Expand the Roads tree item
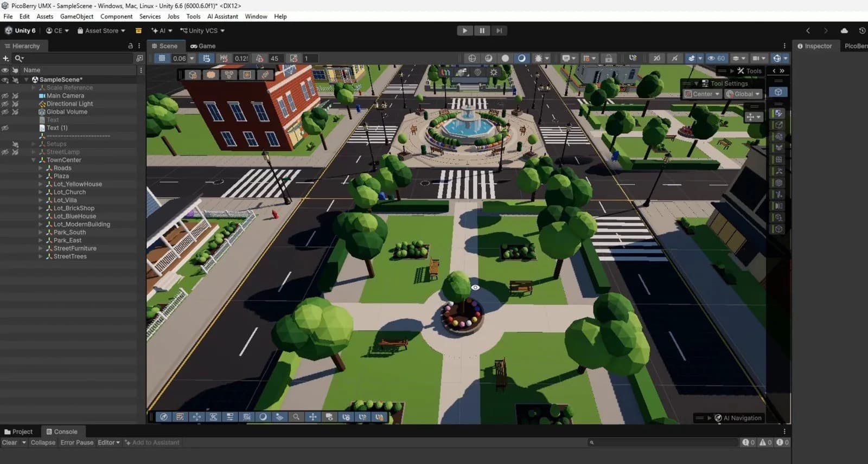Image resolution: width=868 pixels, height=464 pixels. click(x=40, y=169)
